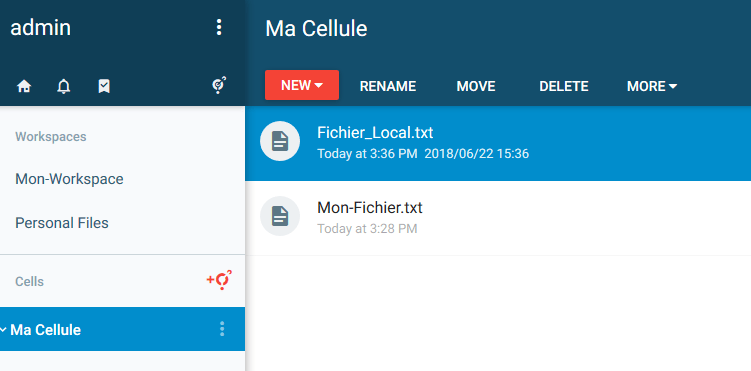Collapse Ma Cellule tree chevron
The height and width of the screenshot is (371, 751).
(3, 329)
